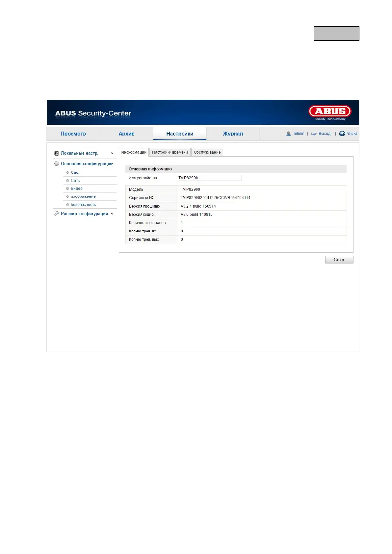Click the logout (Выход) icon
Image resolution: width=392 pixels, height=554 pixels.
point(314,134)
